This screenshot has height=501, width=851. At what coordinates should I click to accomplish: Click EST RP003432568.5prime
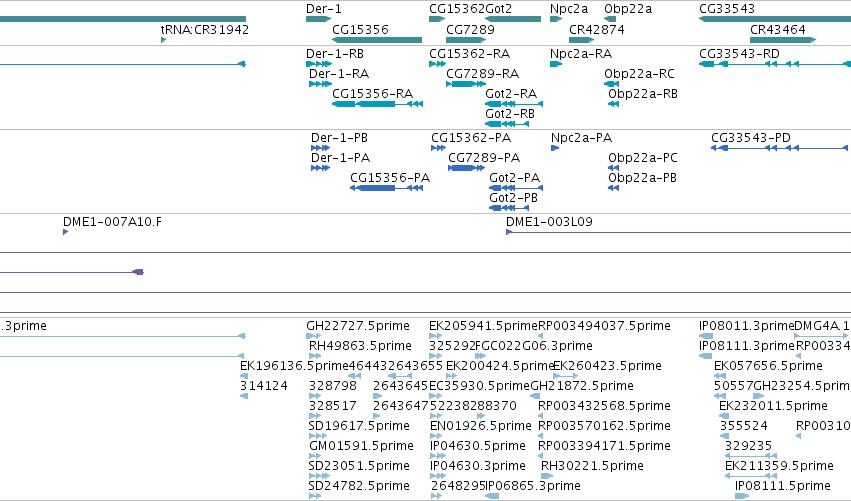point(604,406)
